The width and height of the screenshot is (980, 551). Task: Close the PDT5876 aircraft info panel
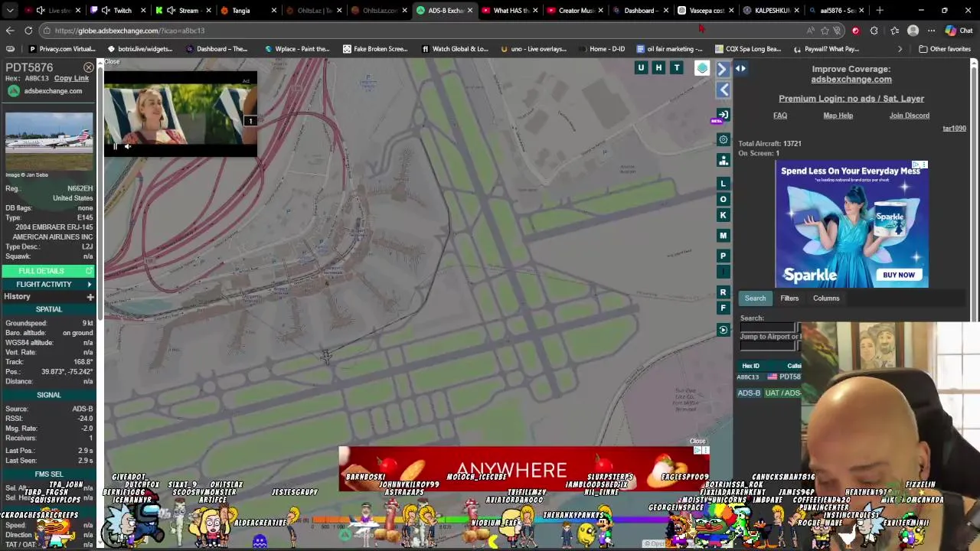88,68
